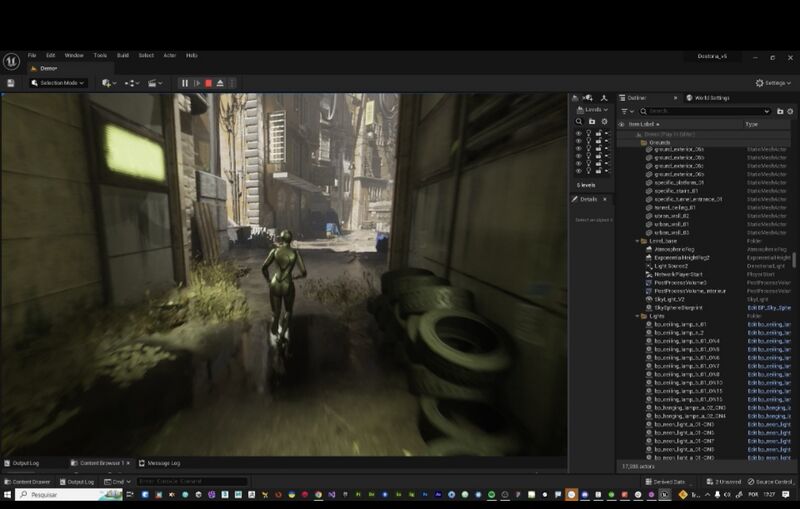Collapse the Level_base folder
The height and width of the screenshot is (509, 800).
[637, 241]
